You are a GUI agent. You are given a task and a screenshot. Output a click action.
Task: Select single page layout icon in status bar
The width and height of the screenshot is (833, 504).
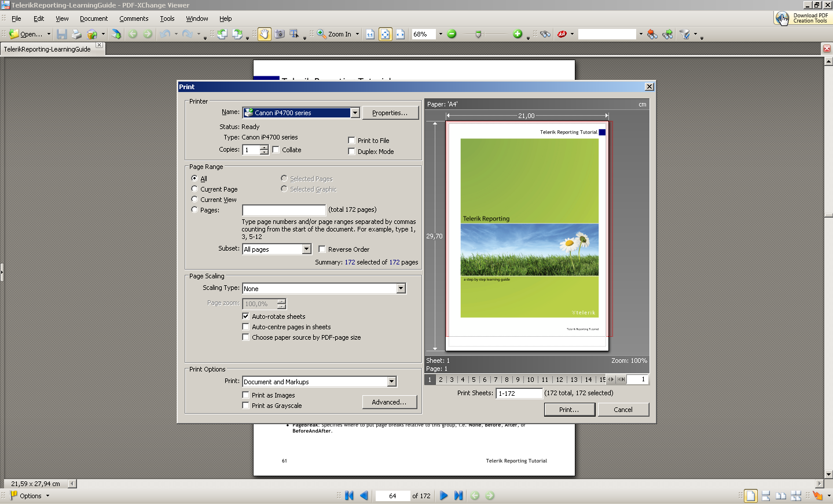(x=751, y=496)
